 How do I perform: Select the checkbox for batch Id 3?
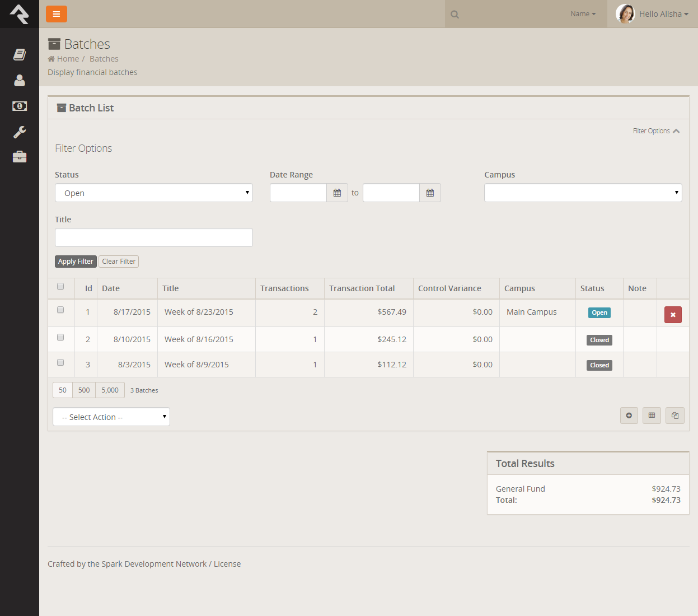coord(60,362)
